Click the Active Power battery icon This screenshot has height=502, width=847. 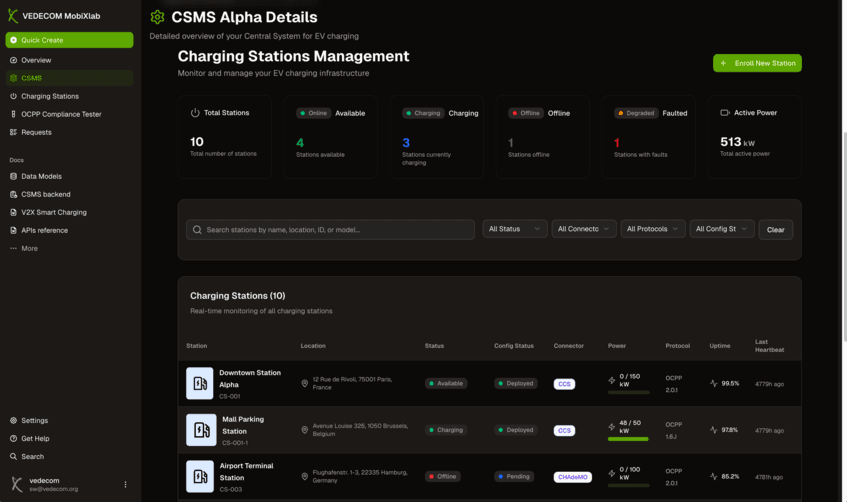coord(725,112)
